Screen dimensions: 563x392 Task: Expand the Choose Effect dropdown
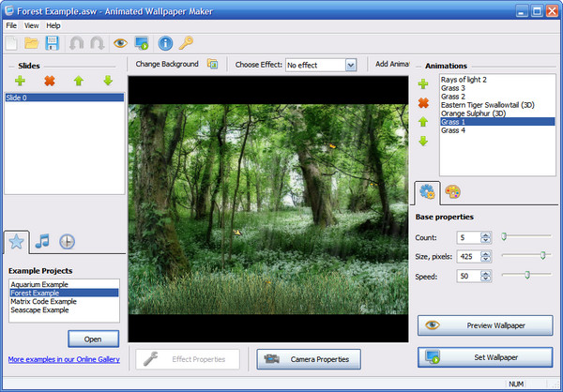(351, 65)
